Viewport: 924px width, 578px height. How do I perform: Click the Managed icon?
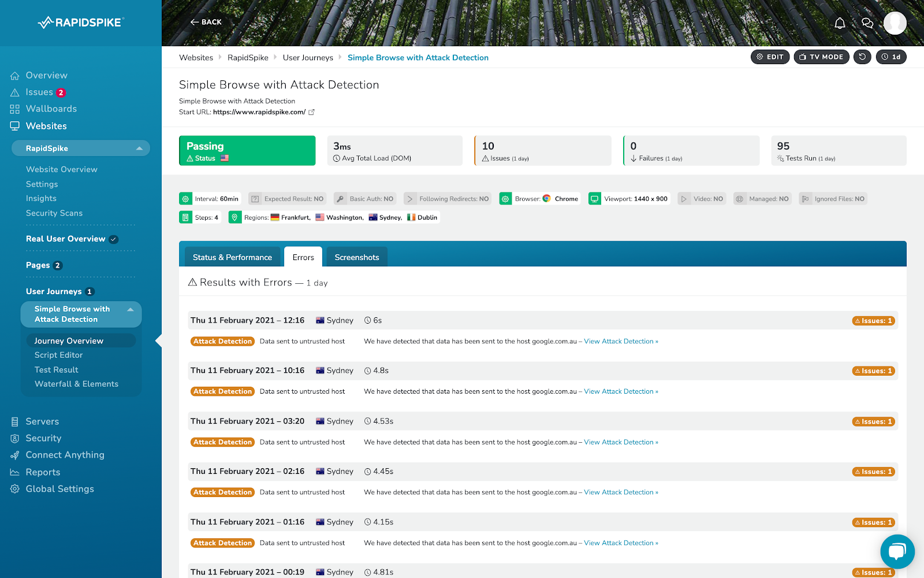pyautogui.click(x=740, y=199)
